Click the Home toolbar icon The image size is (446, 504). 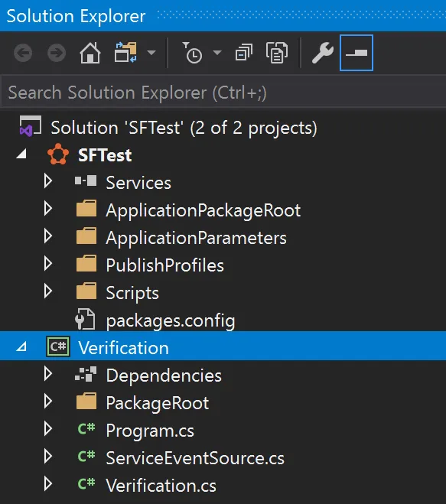pyautogui.click(x=90, y=53)
